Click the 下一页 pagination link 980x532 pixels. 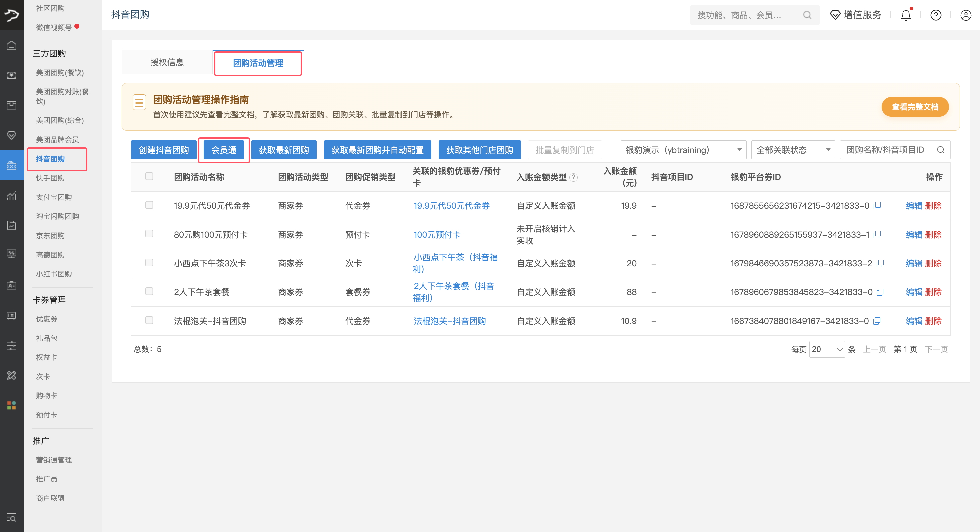[x=936, y=349]
